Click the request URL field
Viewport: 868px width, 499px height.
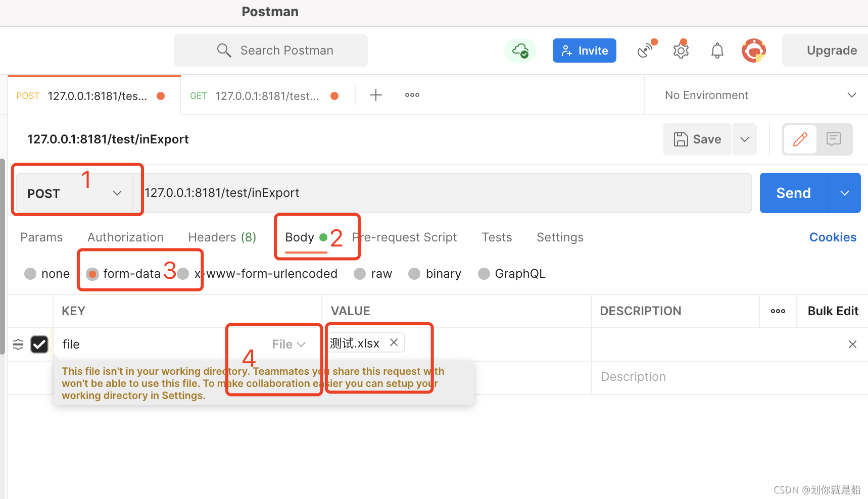443,193
